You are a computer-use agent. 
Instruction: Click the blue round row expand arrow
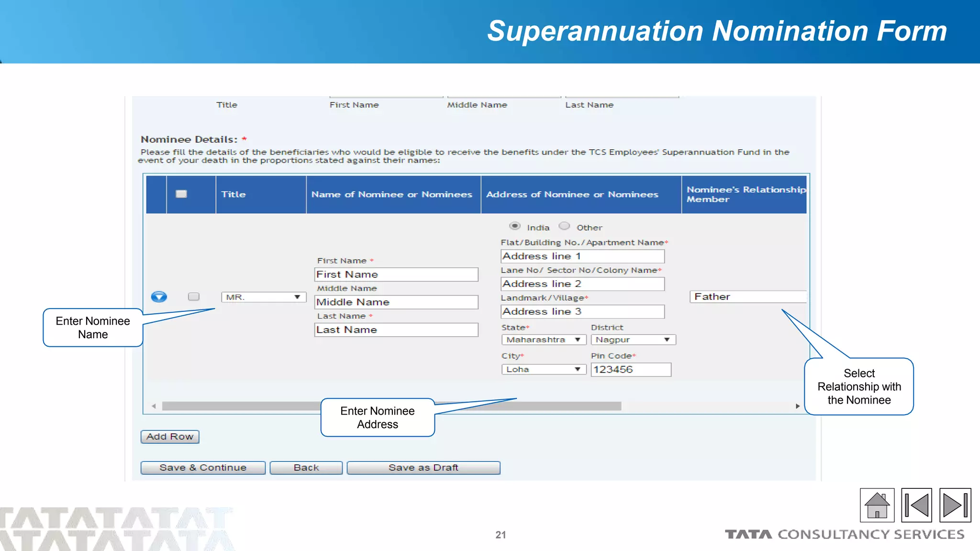tap(159, 297)
